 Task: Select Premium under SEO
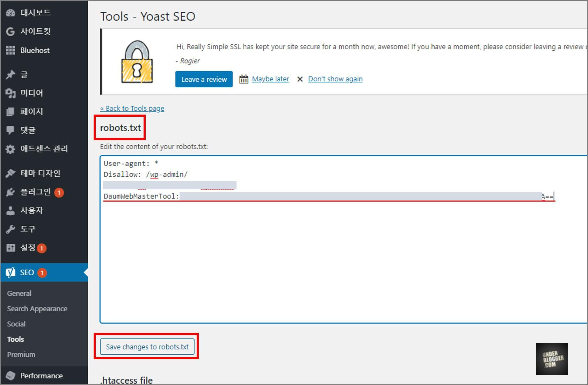21,355
